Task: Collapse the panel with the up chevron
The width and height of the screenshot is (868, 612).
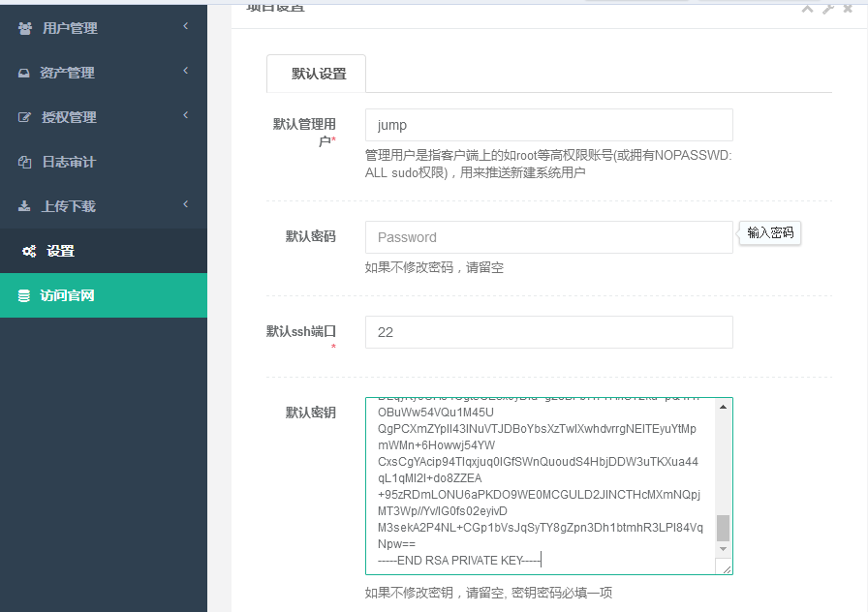Action: pos(807,9)
